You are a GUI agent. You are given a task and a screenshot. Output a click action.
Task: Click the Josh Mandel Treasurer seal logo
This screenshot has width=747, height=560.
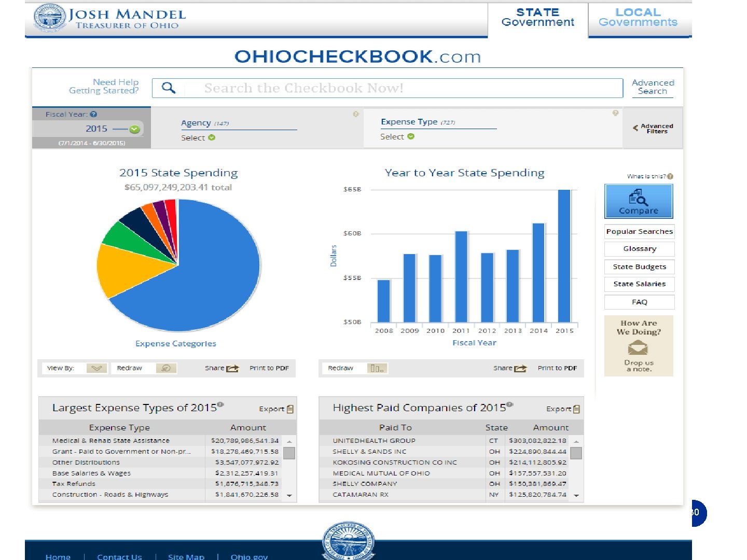[50, 17]
